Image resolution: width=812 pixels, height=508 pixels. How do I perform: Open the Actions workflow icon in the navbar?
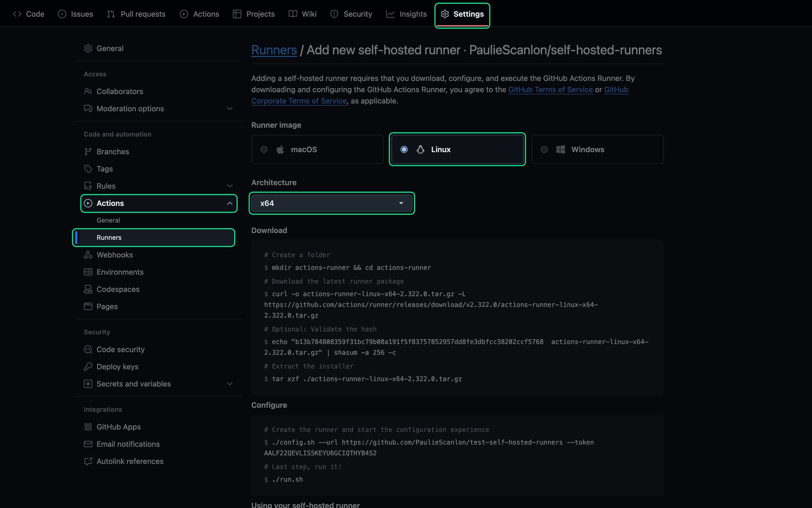coord(184,14)
